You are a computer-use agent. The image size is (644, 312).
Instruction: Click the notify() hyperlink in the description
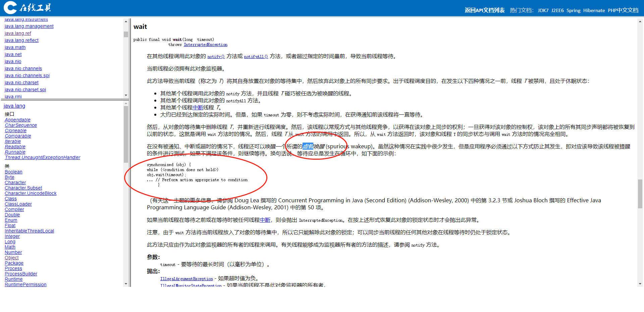[216, 56]
